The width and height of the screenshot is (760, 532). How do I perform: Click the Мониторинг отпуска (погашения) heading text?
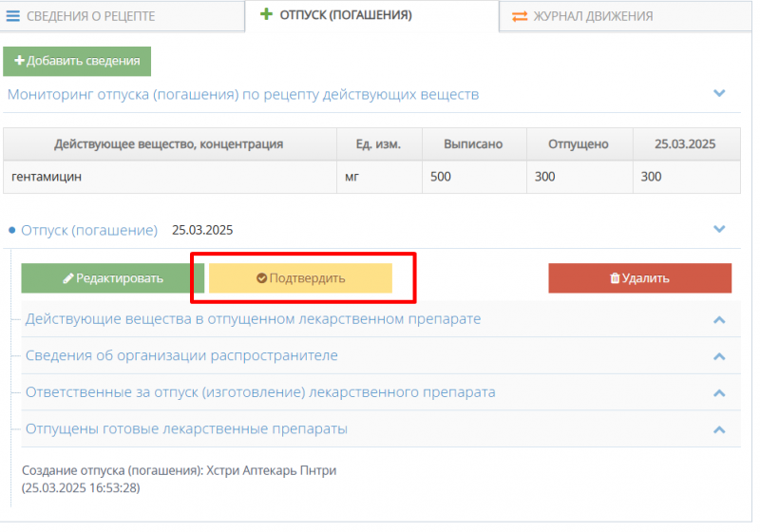(243, 94)
